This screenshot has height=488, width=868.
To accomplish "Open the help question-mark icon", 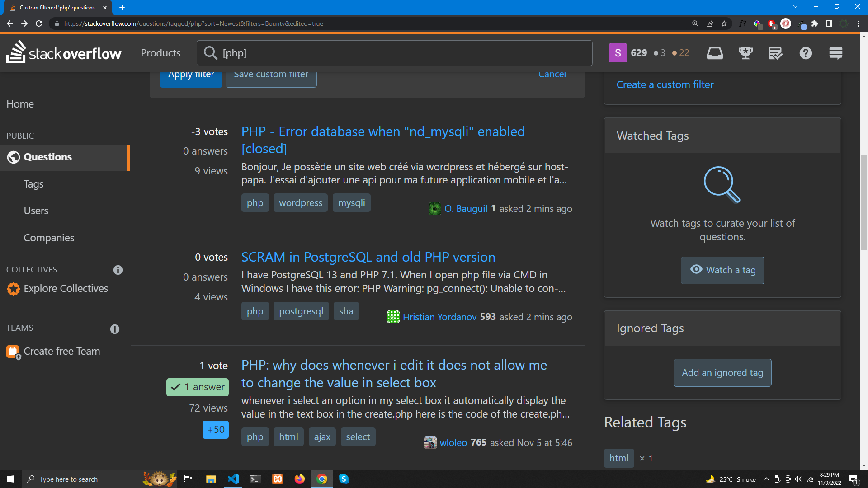I will (806, 53).
